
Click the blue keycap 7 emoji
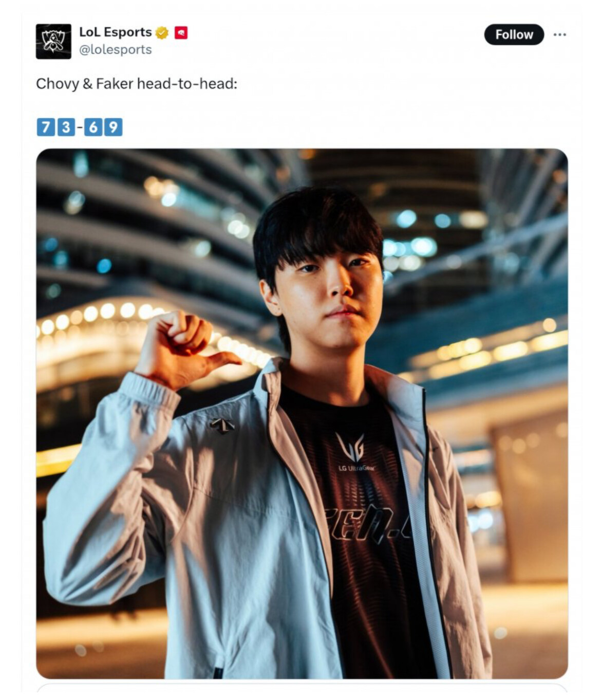[46, 127]
